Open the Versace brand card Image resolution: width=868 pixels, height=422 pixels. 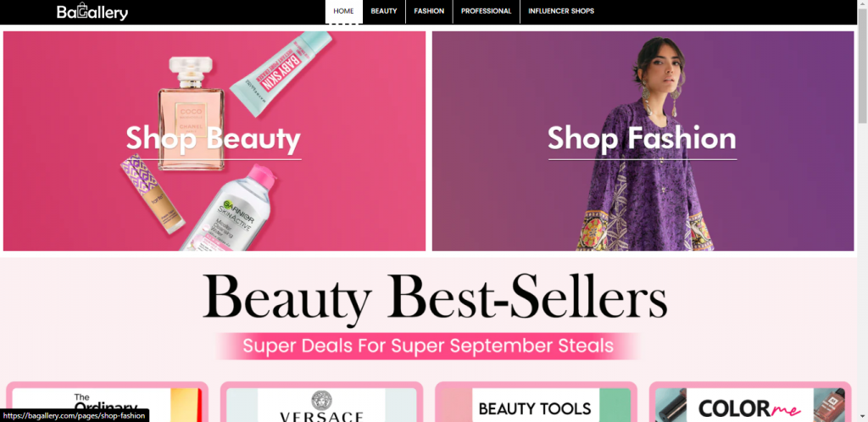(x=321, y=403)
